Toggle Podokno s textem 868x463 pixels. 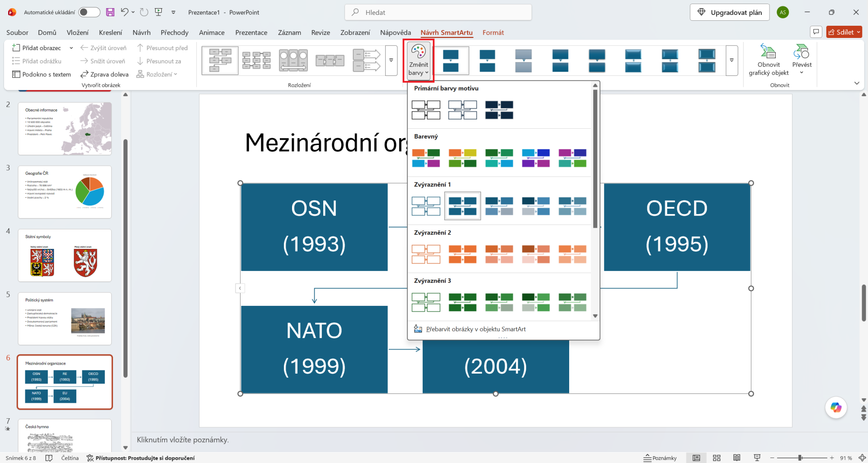tap(41, 75)
